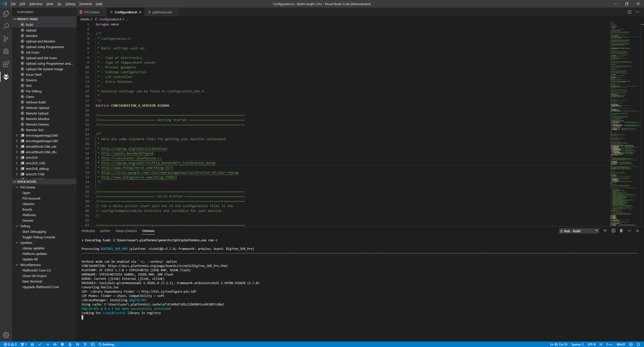Screen dimensions: 644x347
Task: Switch to the platformio.ini tab
Action: click(162, 12)
